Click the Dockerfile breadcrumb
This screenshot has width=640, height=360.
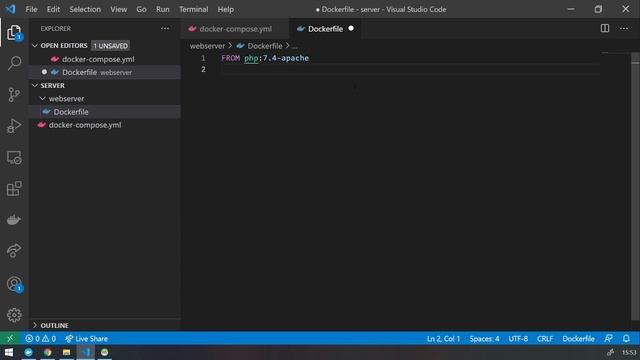264,46
